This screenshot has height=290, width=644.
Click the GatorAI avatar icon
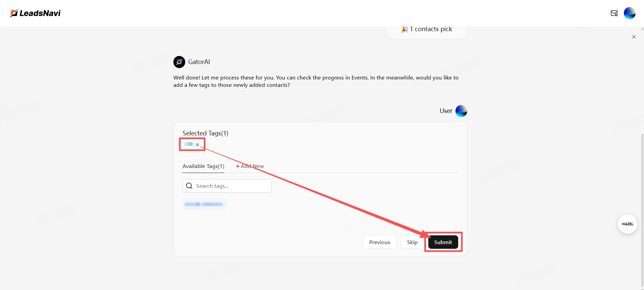pyautogui.click(x=179, y=62)
